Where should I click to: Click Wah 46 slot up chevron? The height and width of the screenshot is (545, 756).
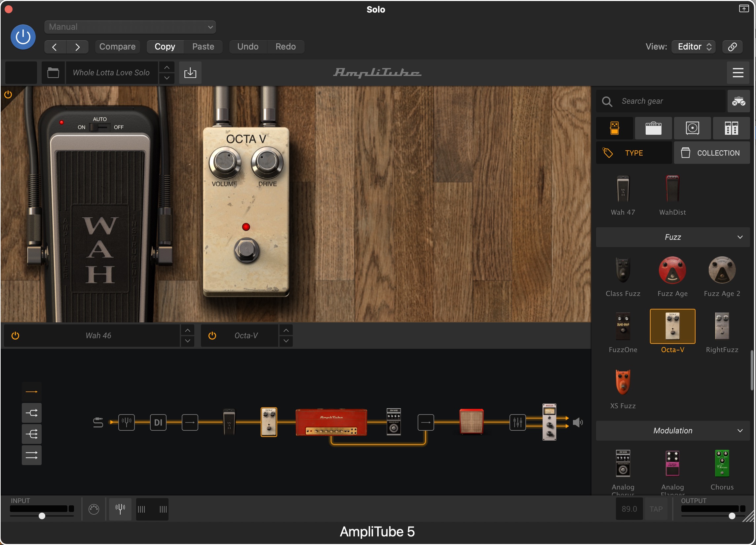[188, 330]
